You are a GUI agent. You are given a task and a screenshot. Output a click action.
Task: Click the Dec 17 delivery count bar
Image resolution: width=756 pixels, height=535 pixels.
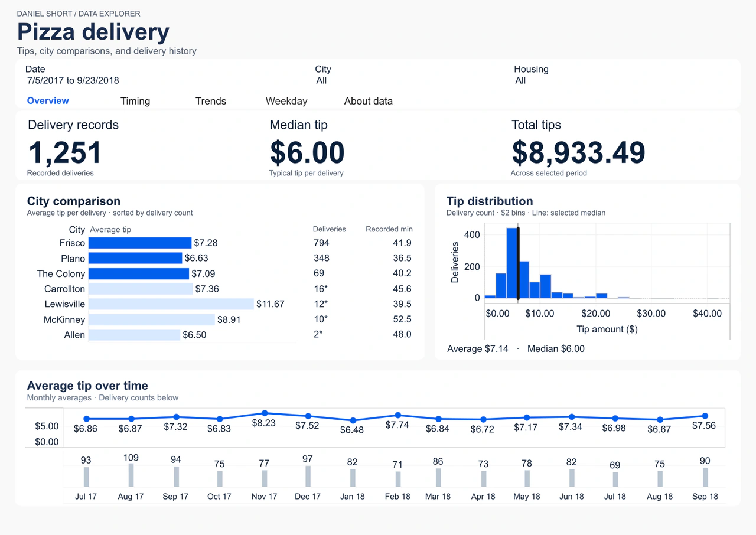point(308,476)
